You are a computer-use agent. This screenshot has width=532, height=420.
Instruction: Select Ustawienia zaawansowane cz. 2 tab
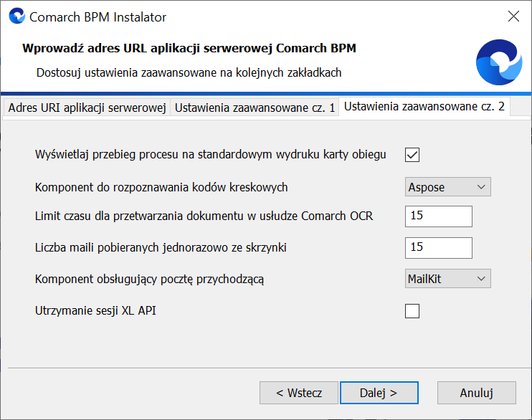pyautogui.click(x=424, y=107)
